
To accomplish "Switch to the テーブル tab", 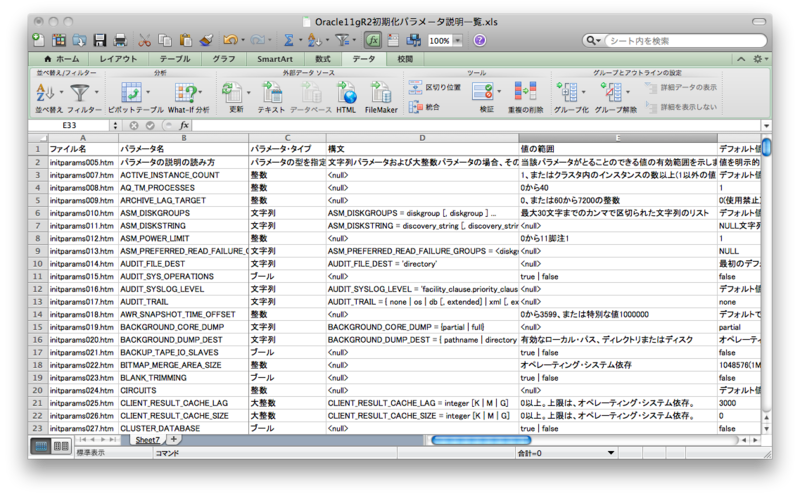I will [x=174, y=59].
